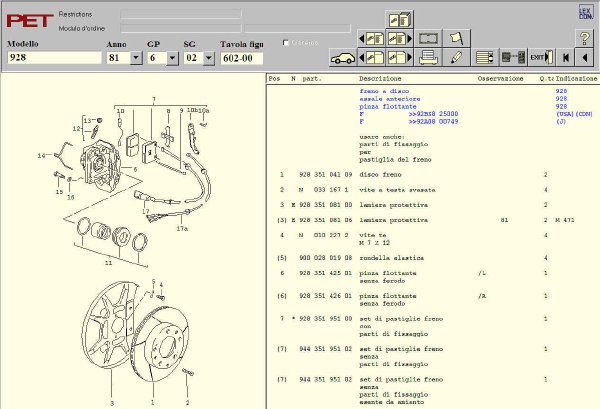Select part 928 351 081 06 lamiera protettiva
The height and width of the screenshot is (409, 600).
pos(432,220)
